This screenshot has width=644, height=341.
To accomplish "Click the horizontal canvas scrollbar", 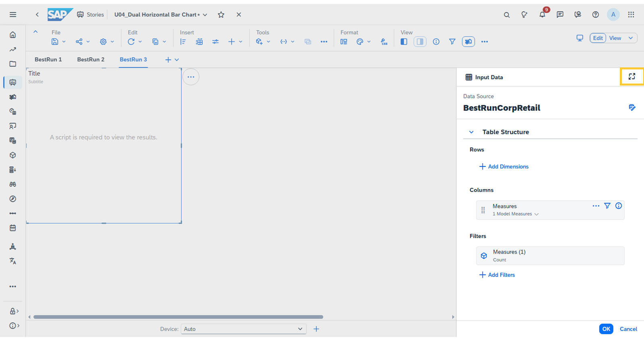I will 178,317.
